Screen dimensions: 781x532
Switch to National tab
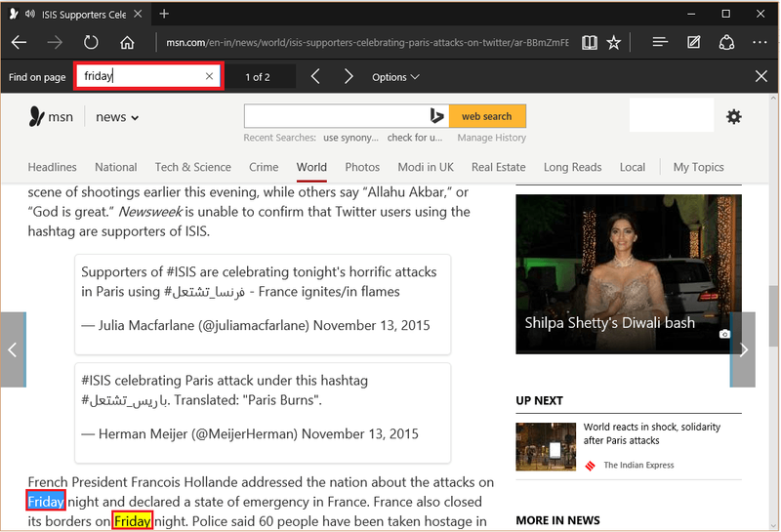(x=115, y=167)
